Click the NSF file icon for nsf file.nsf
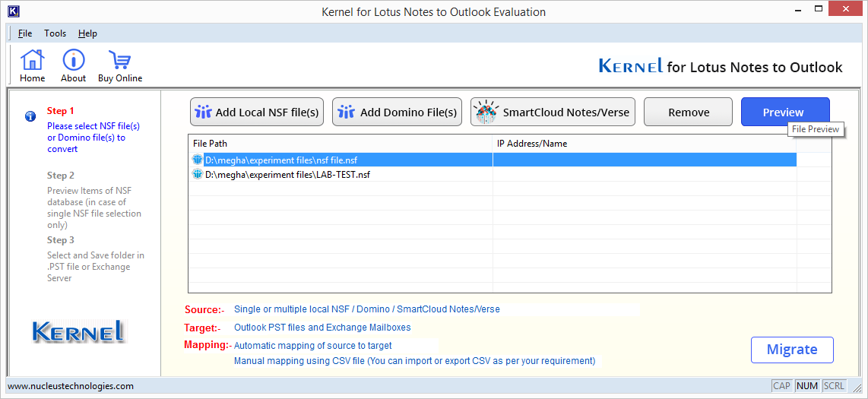This screenshot has width=868, height=399. click(198, 160)
